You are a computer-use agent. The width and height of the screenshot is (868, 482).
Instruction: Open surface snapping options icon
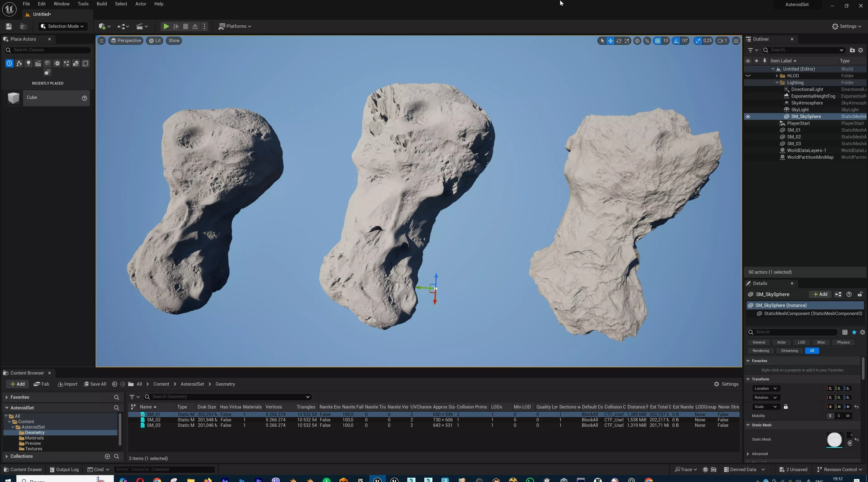pos(647,41)
